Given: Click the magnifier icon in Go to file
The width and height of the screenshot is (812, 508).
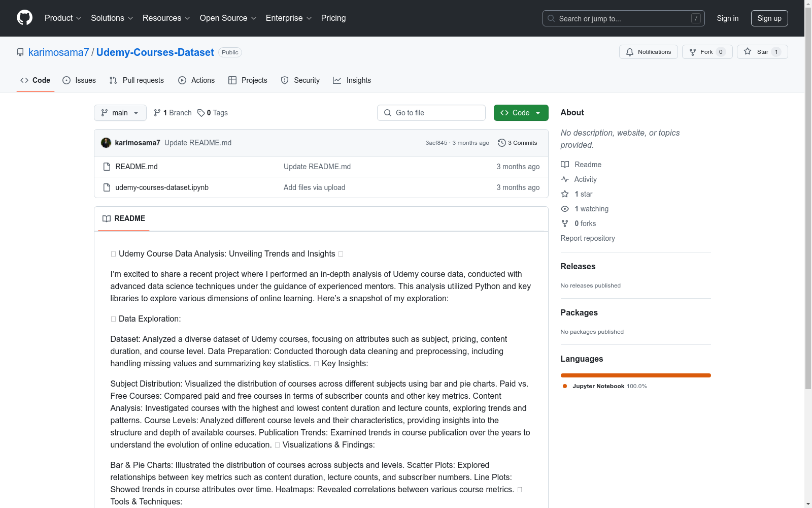Looking at the screenshot, I should click(388, 113).
